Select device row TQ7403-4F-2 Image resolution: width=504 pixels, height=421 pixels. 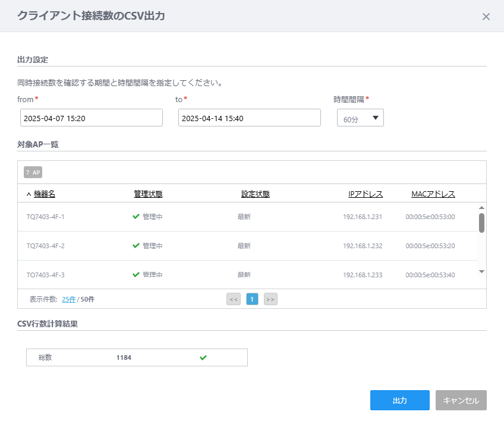(x=247, y=246)
